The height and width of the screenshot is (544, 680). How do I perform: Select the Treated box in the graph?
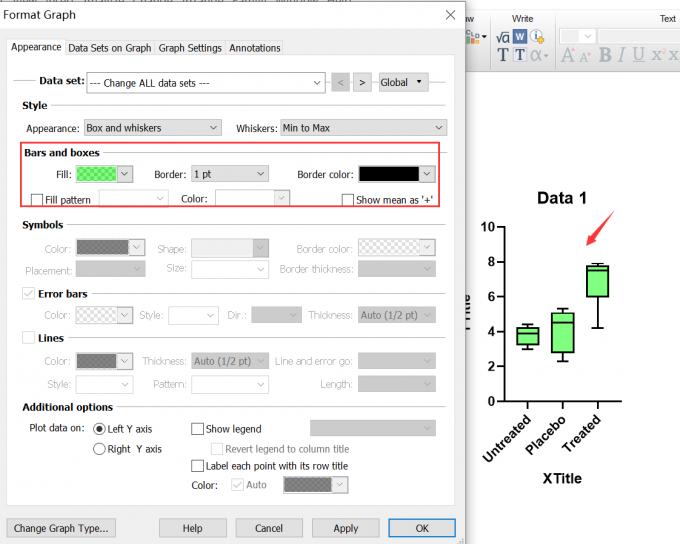click(x=597, y=281)
